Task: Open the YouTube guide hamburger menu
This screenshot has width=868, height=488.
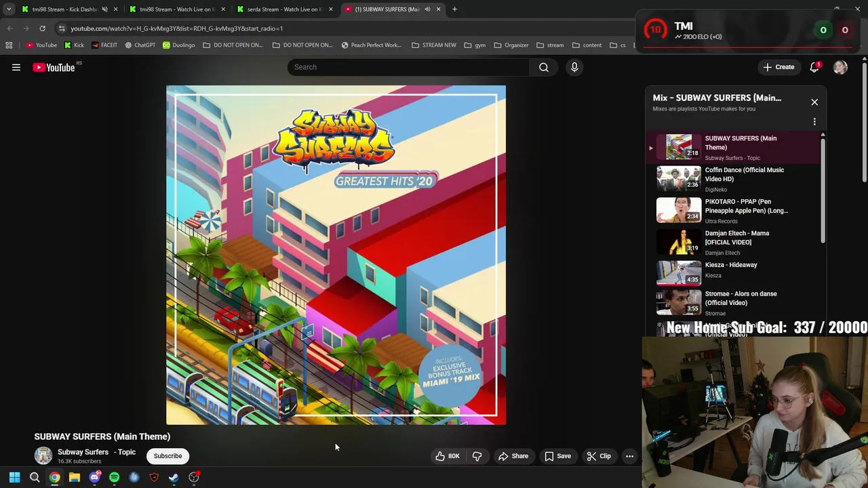Action: [16, 67]
